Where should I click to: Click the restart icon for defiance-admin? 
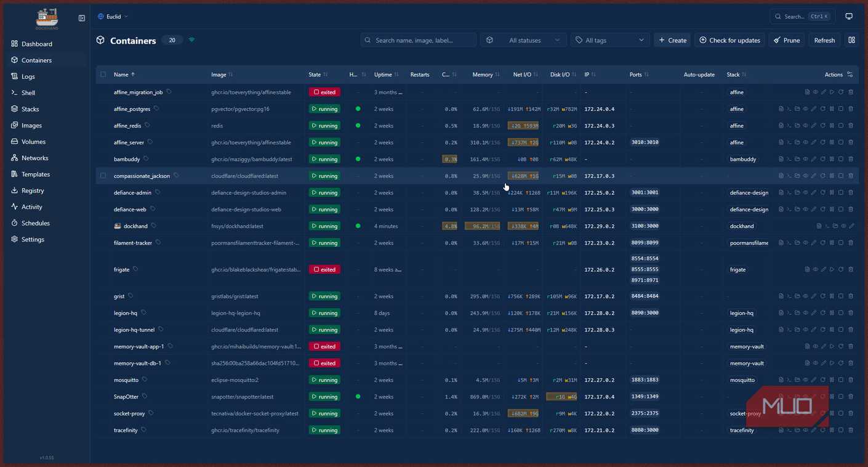click(823, 192)
